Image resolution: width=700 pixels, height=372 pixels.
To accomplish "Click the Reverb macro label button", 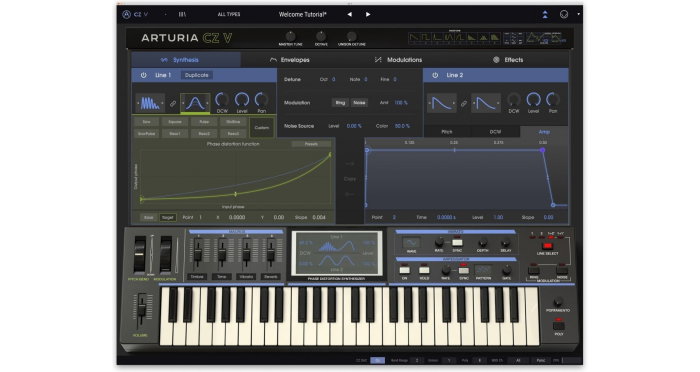I will point(271,277).
